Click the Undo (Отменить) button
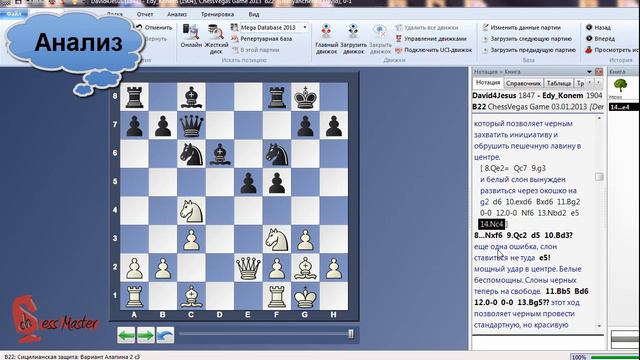Viewport: 640px width, 360px height. (155, 27)
